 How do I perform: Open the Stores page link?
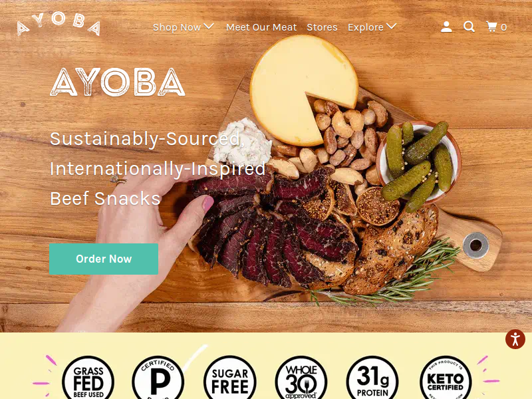pos(322,27)
